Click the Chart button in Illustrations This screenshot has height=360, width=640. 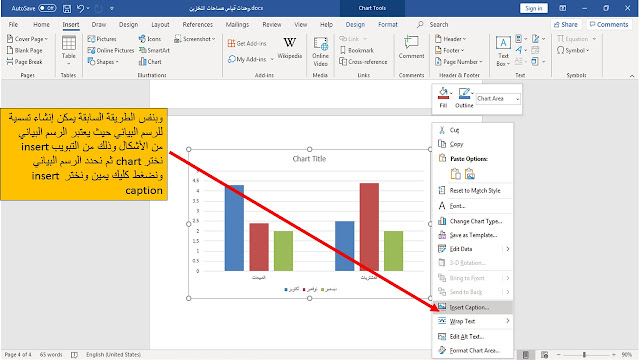click(x=150, y=62)
